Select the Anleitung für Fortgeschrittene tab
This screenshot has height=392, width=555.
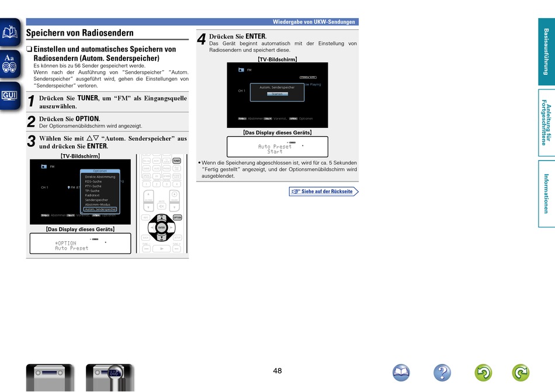546,123
